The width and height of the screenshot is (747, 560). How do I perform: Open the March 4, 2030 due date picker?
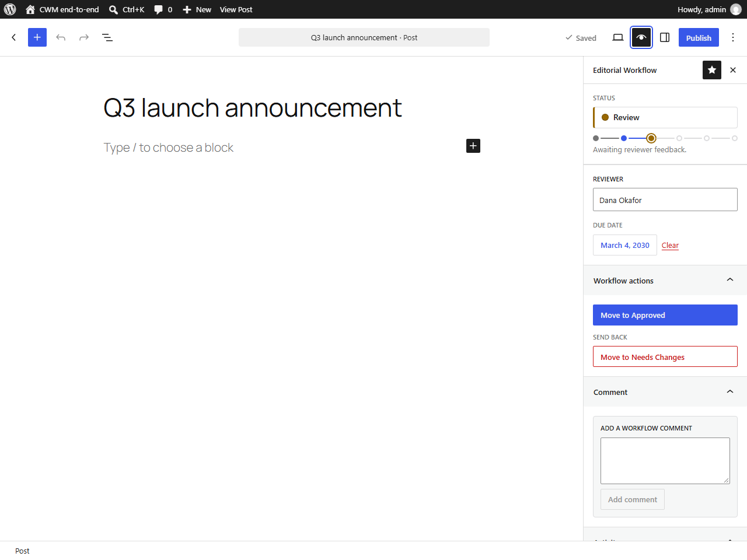pos(625,245)
